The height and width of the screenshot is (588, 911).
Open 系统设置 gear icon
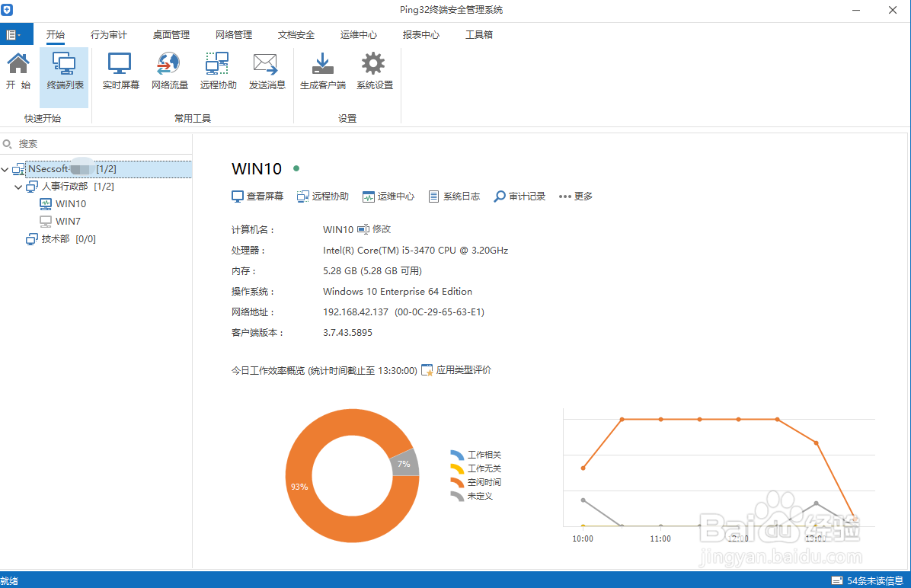coord(374,71)
